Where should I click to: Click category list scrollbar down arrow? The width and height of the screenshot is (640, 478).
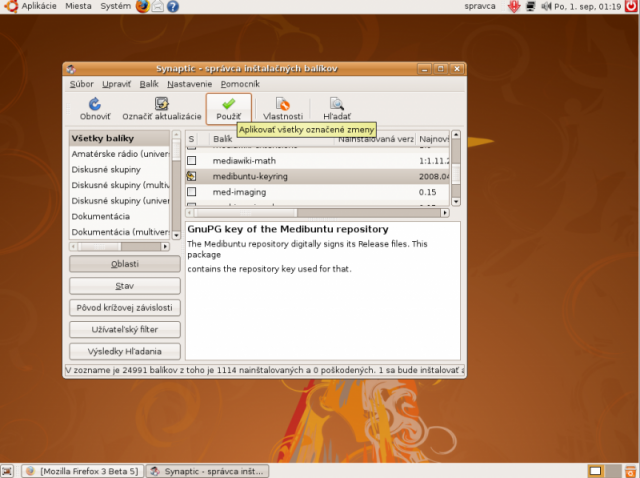tap(176, 235)
